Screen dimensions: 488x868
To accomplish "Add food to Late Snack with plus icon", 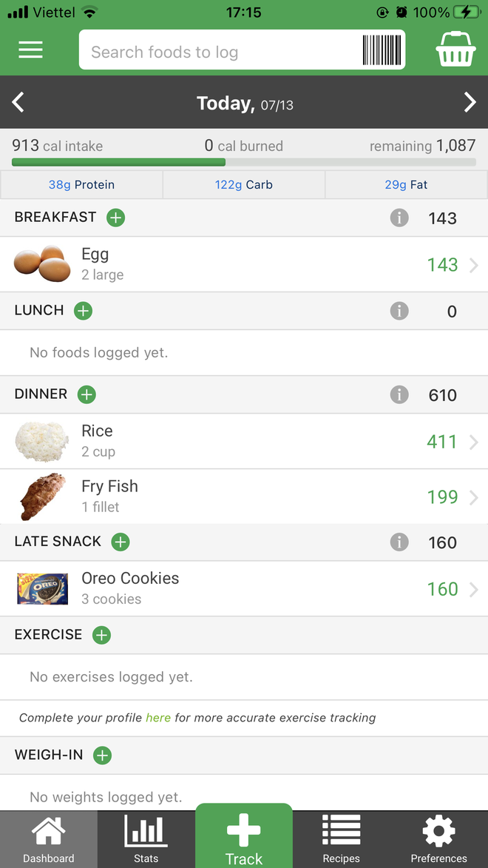I will (x=120, y=542).
